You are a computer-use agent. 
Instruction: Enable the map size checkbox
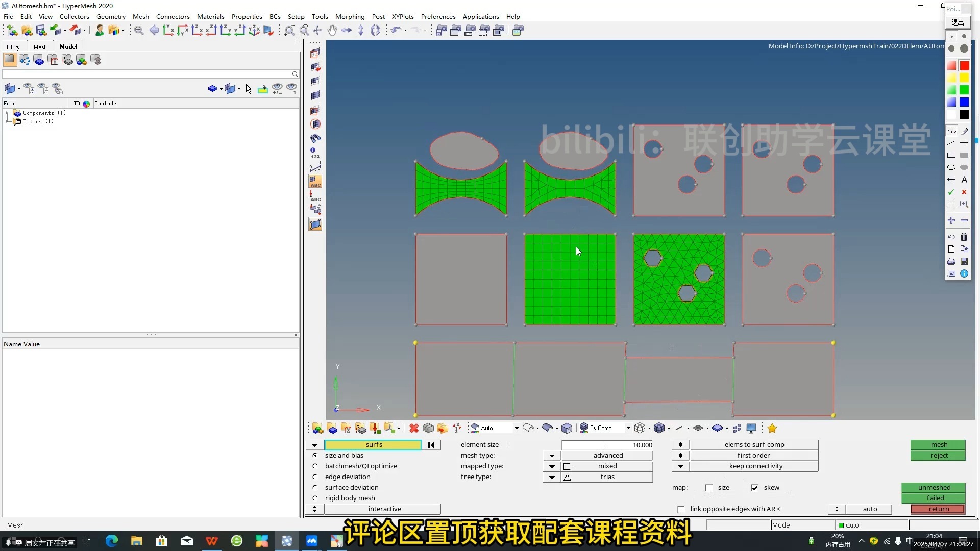coord(708,488)
